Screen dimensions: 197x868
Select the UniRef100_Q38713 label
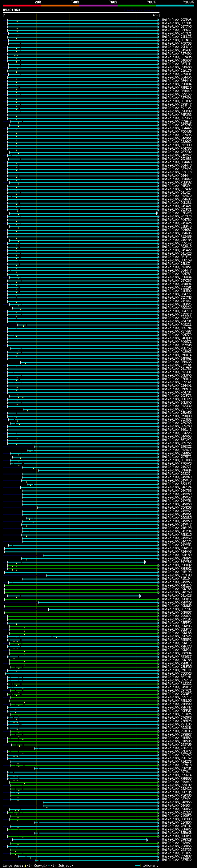coord(176,748)
